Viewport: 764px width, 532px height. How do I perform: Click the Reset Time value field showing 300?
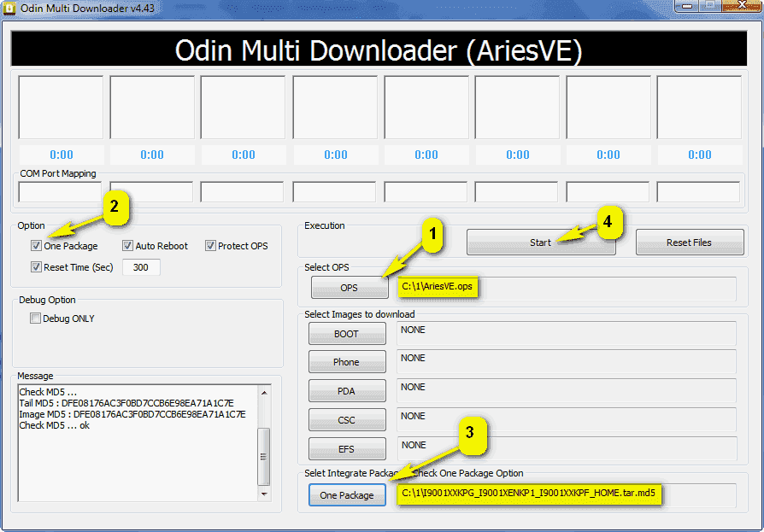pyautogui.click(x=141, y=267)
